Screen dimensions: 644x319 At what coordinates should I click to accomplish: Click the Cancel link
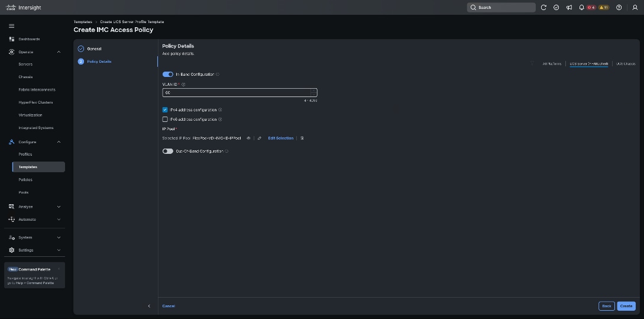(169, 306)
